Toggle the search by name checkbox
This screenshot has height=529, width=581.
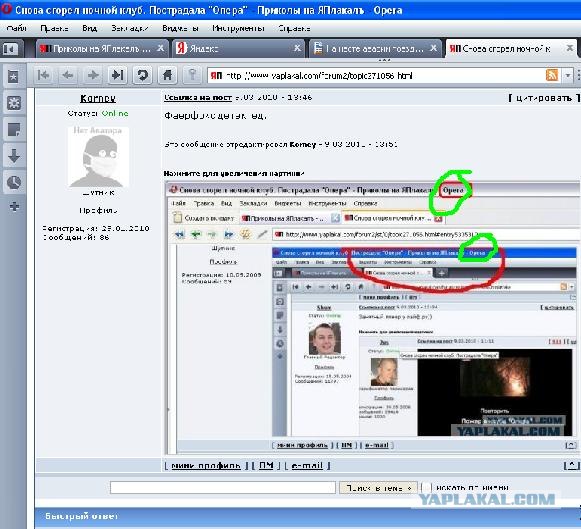426,488
